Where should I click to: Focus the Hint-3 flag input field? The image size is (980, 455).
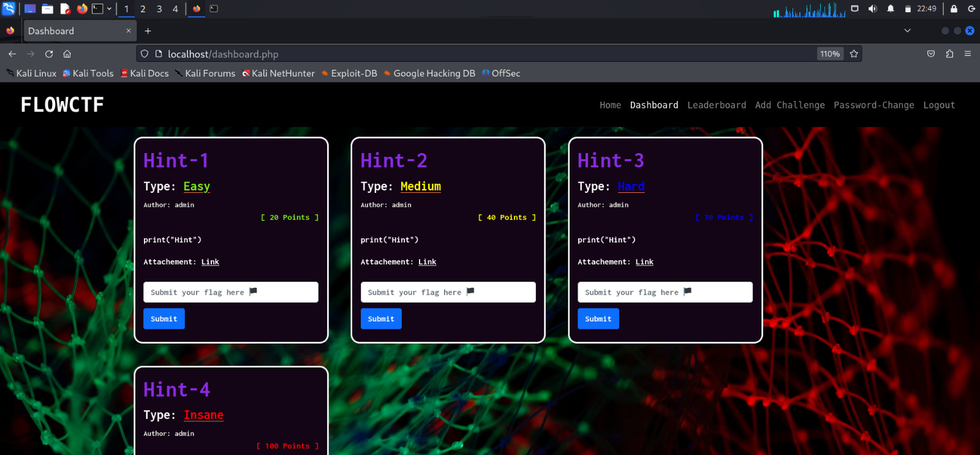point(665,292)
